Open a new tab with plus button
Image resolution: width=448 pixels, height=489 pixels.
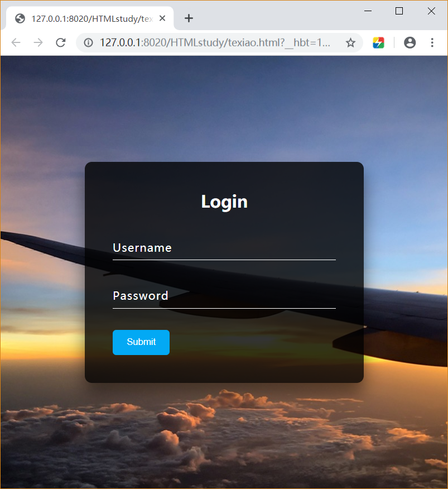(189, 18)
